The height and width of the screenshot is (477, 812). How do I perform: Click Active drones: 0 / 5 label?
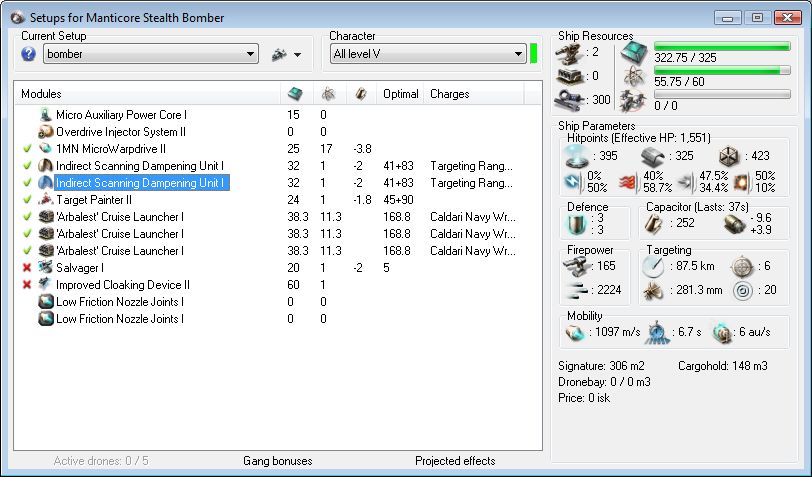click(x=101, y=461)
